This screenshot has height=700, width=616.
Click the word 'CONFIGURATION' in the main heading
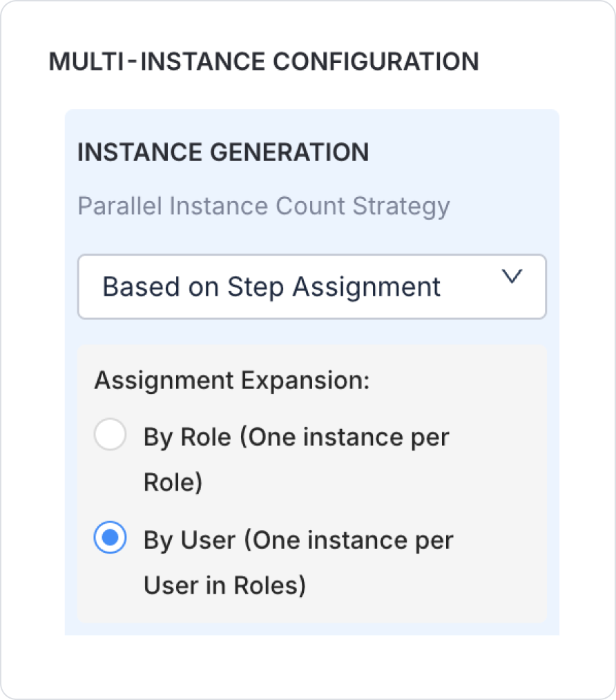(376, 62)
